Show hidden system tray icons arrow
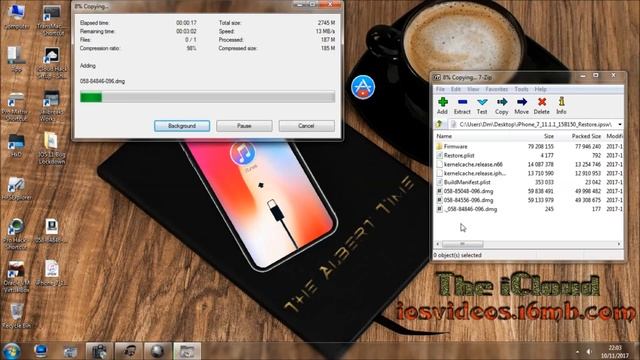The width and height of the screenshot is (640, 360). (x=577, y=351)
